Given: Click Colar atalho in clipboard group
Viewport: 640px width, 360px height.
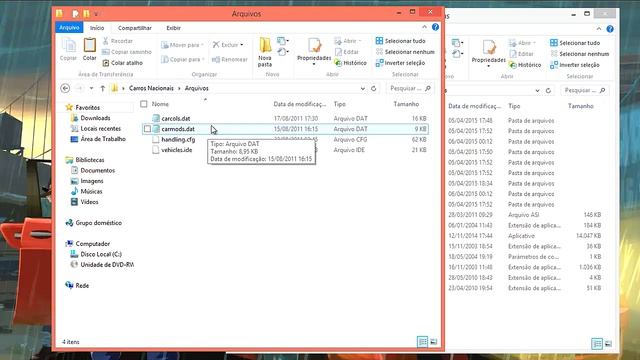Looking at the screenshot, I should point(122,63).
